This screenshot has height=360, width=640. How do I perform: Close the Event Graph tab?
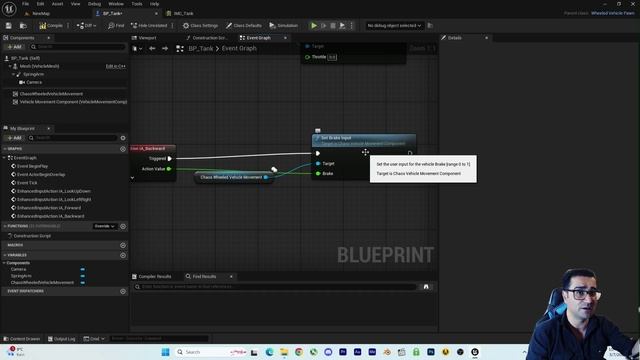coord(285,38)
